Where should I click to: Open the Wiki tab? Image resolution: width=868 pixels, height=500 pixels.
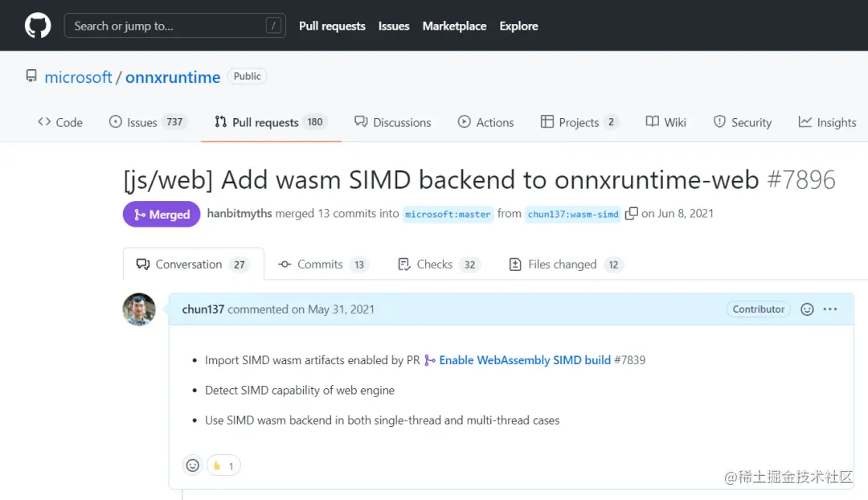click(x=666, y=122)
